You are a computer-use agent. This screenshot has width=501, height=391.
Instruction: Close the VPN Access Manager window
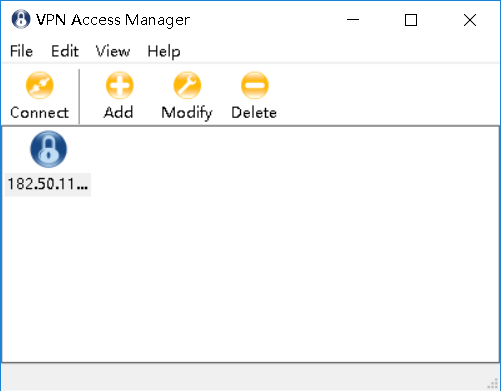(470, 20)
